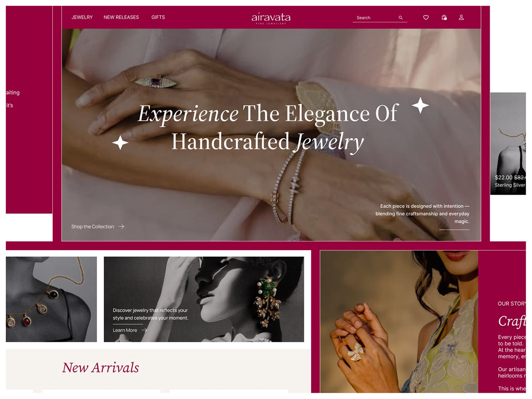Click the arrow next to Learn More
This screenshot has width=532, height=399.
point(144,330)
